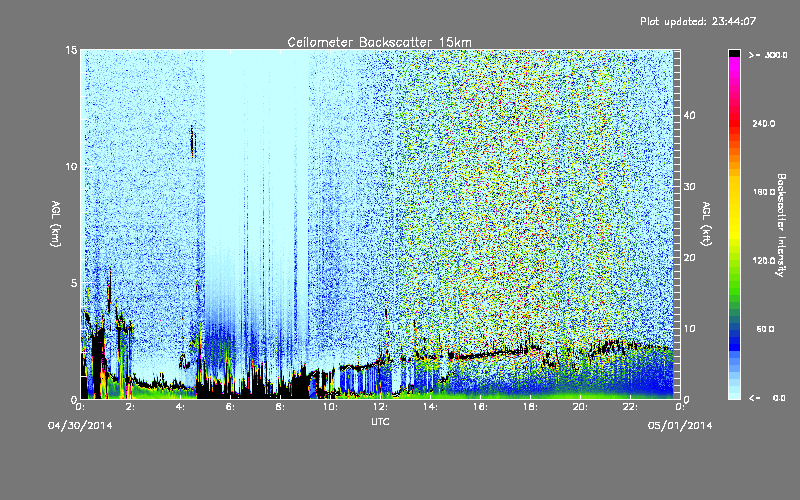The height and width of the screenshot is (500, 800).
Task: Click the 'Backscatter Intensity' colorbar label
Action: [x=781, y=225]
